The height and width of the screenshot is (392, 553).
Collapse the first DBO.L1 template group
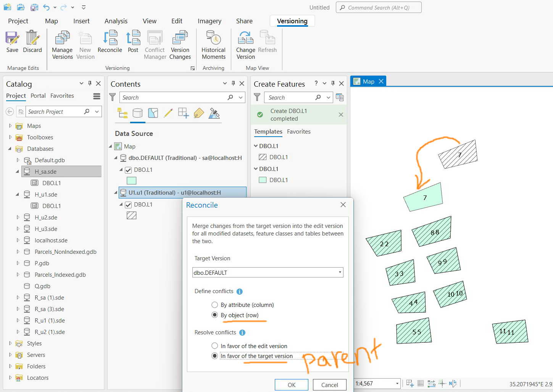click(x=256, y=146)
